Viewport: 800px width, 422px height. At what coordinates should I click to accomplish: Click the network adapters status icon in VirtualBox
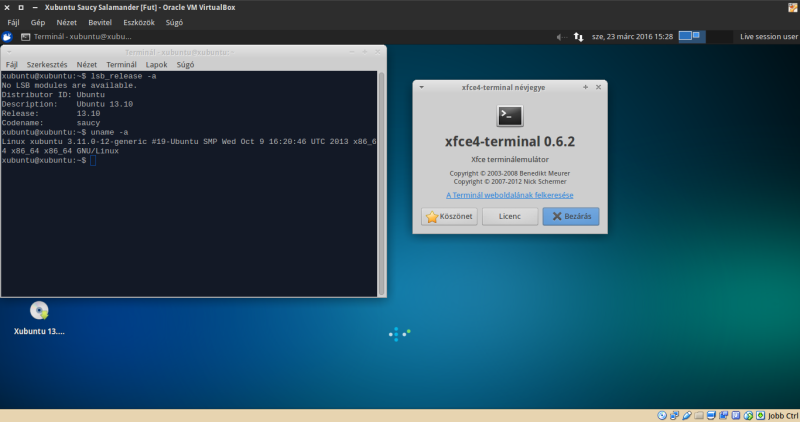point(674,415)
